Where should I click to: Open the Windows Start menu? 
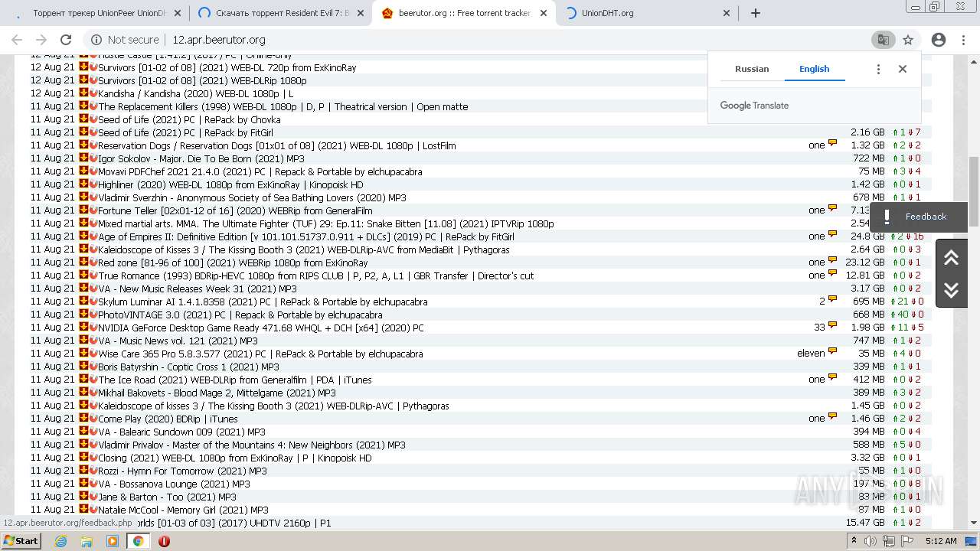pos(21,541)
